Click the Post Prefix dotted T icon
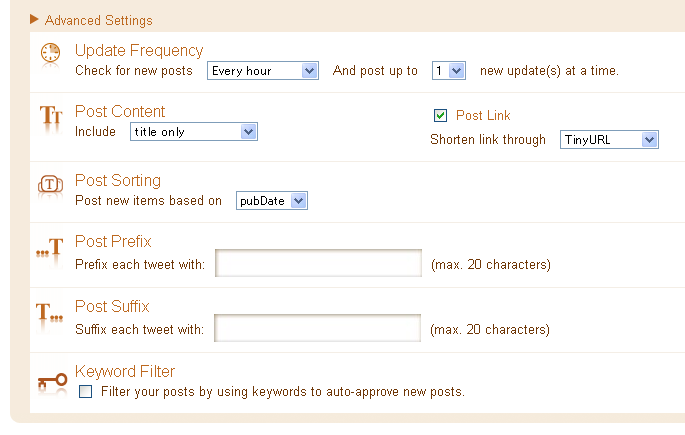Image resolution: width=685 pixels, height=435 pixels. [49, 247]
